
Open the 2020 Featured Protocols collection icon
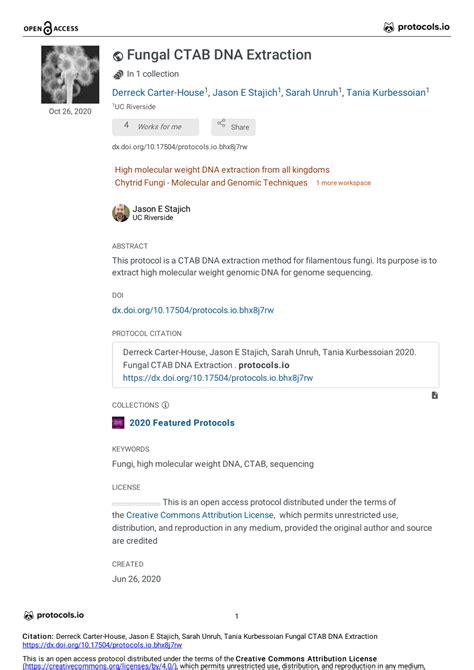[x=118, y=423]
